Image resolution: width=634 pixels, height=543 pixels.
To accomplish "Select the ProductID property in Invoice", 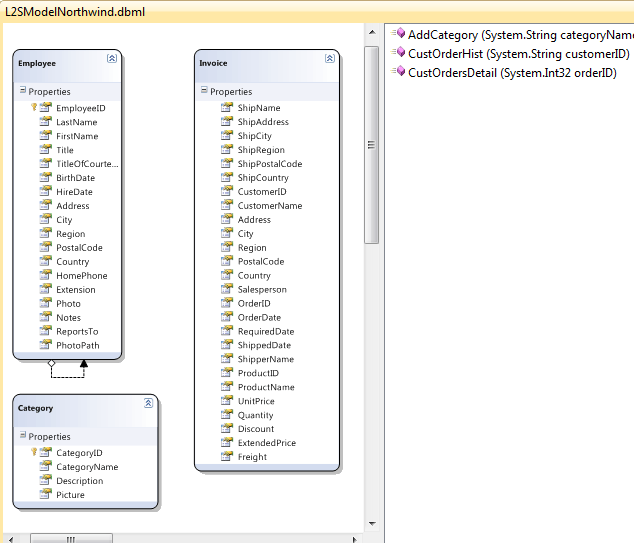I will [x=258, y=373].
